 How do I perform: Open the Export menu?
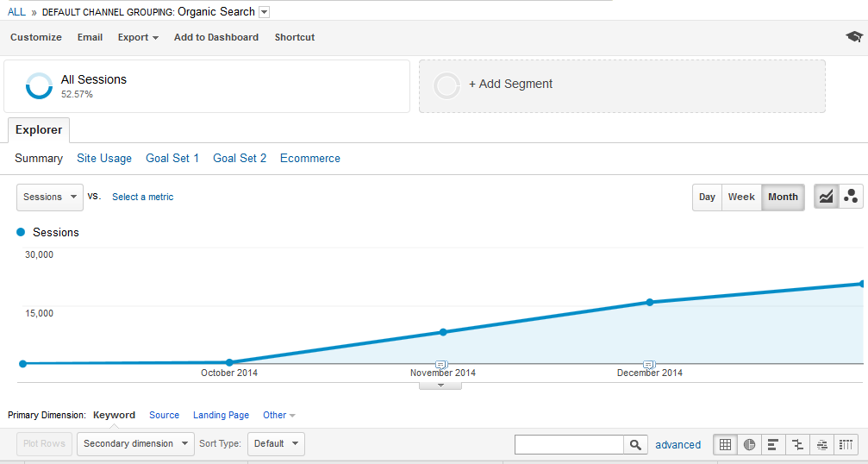pyautogui.click(x=138, y=37)
